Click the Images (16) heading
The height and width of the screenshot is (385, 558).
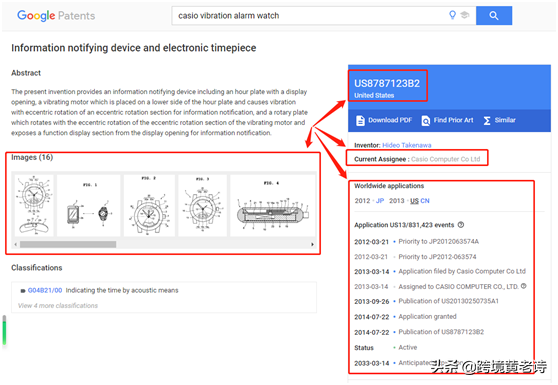(32, 157)
